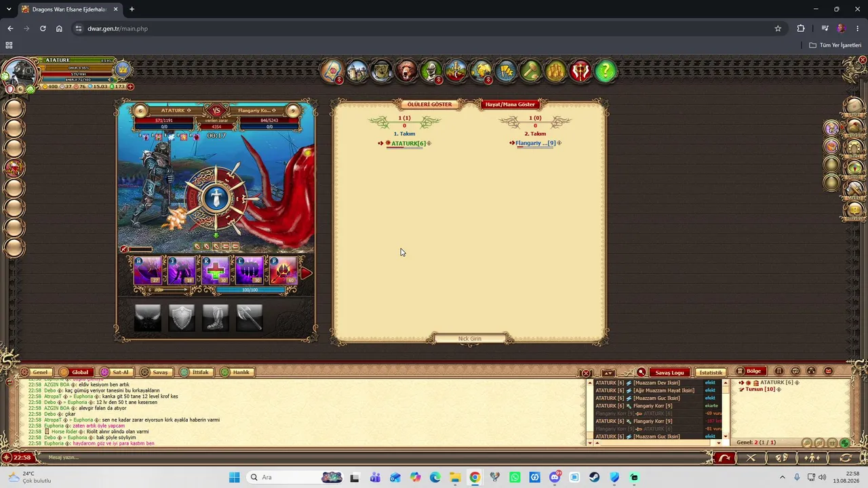The image size is (868, 488).
Task: Click the red plus add currency button
Action: pos(130,87)
